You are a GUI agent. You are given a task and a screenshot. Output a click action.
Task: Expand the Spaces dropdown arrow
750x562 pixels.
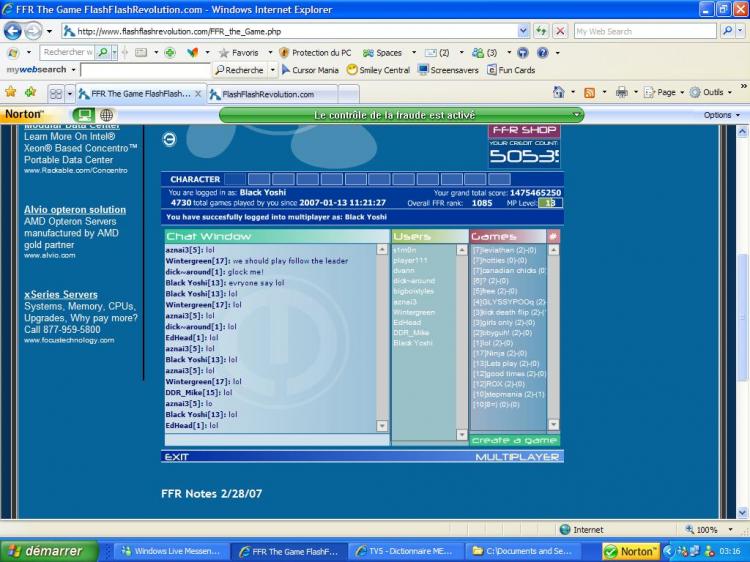point(414,53)
